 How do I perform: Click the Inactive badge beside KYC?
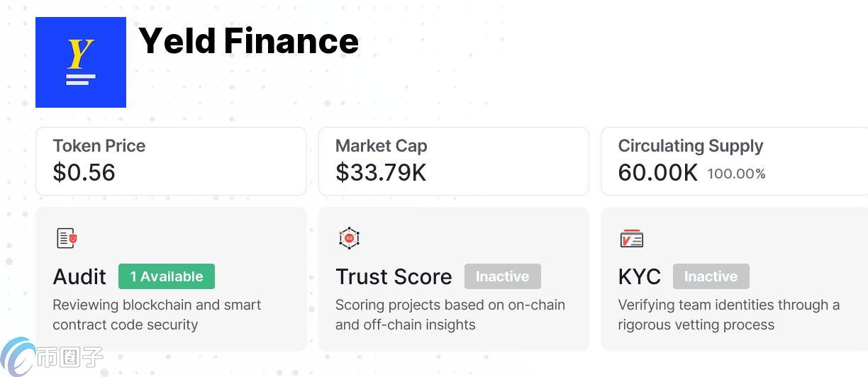tap(711, 276)
